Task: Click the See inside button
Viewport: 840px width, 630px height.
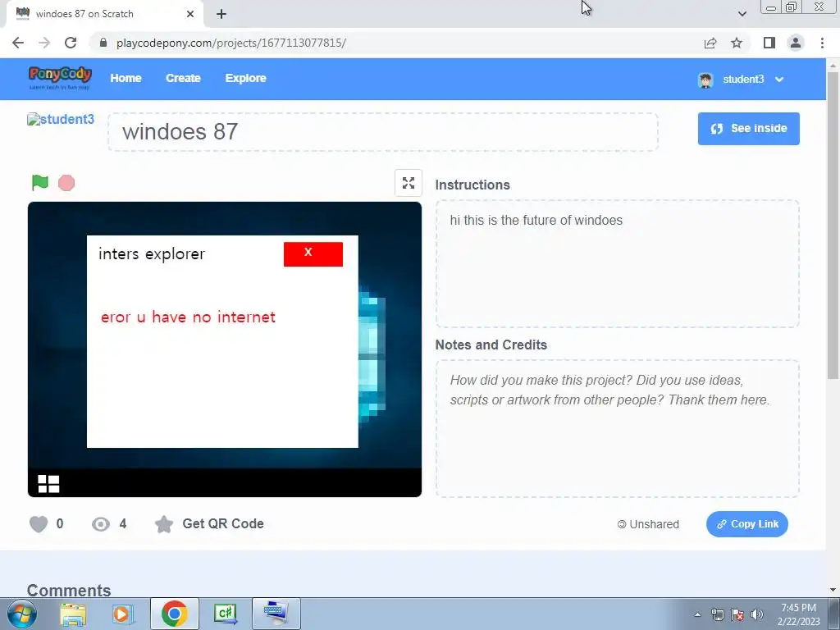Action: pos(748,129)
